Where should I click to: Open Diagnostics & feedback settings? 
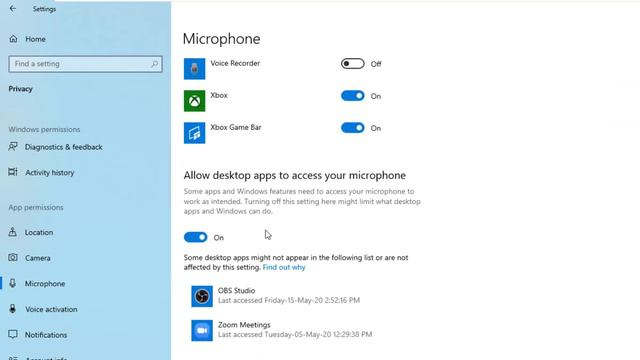(63, 147)
